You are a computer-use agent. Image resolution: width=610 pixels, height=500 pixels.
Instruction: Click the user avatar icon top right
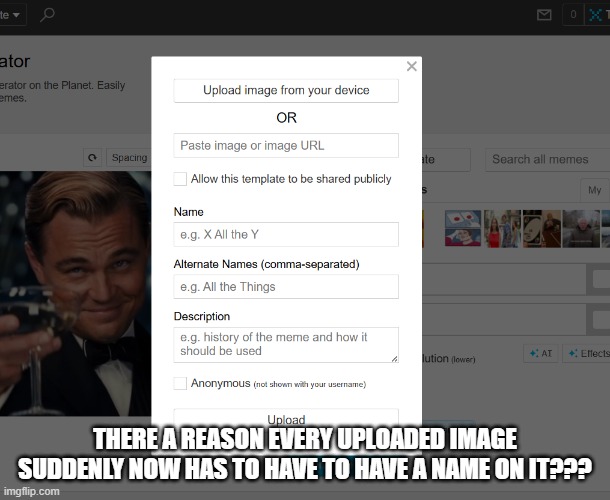click(x=596, y=15)
